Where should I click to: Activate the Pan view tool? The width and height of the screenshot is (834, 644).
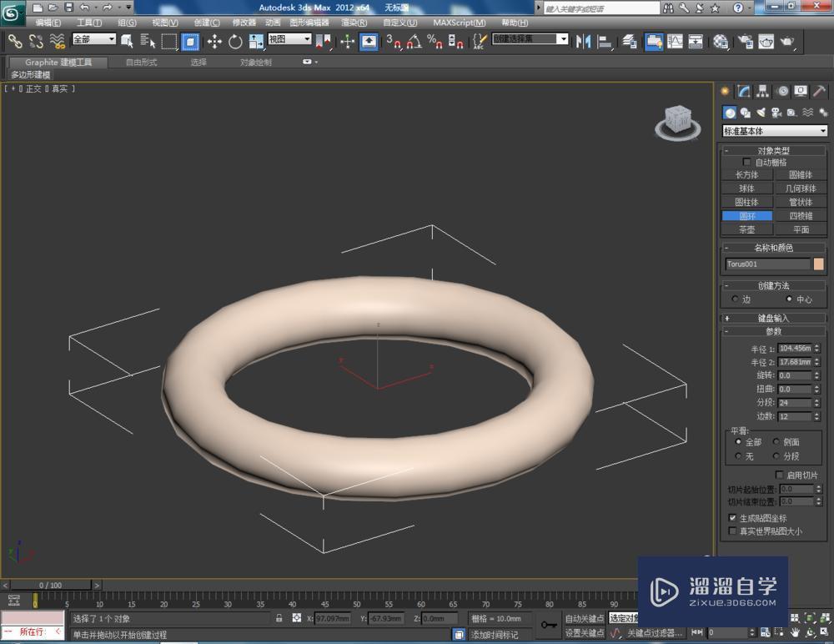tap(795, 632)
